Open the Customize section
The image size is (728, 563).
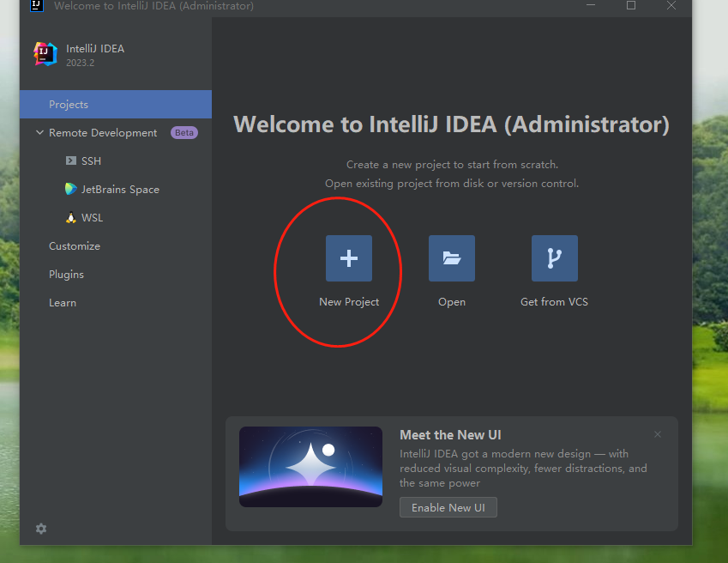pos(75,246)
